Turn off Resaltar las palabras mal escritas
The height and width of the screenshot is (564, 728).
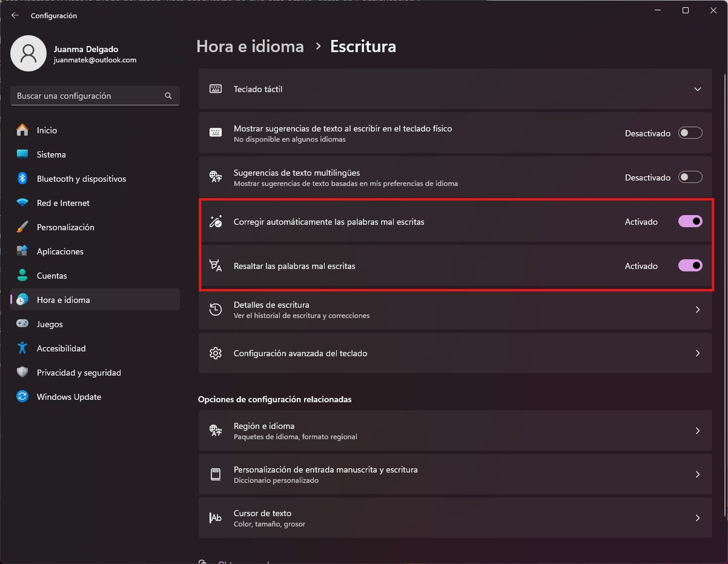[x=690, y=266]
